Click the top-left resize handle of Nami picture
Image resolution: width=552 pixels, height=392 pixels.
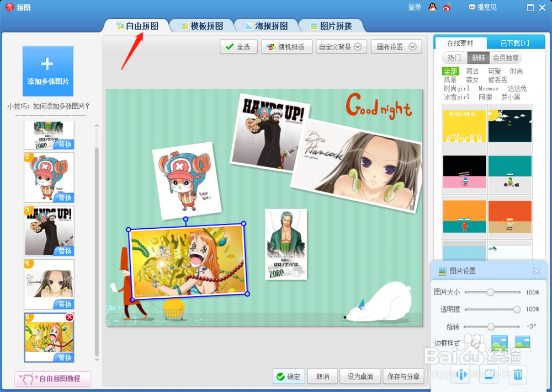click(x=129, y=229)
